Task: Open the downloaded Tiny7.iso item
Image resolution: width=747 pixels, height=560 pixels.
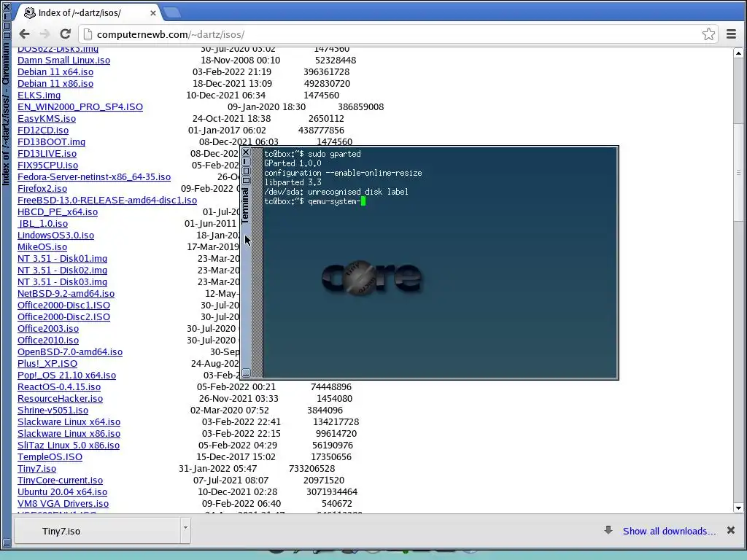Action: point(97,531)
